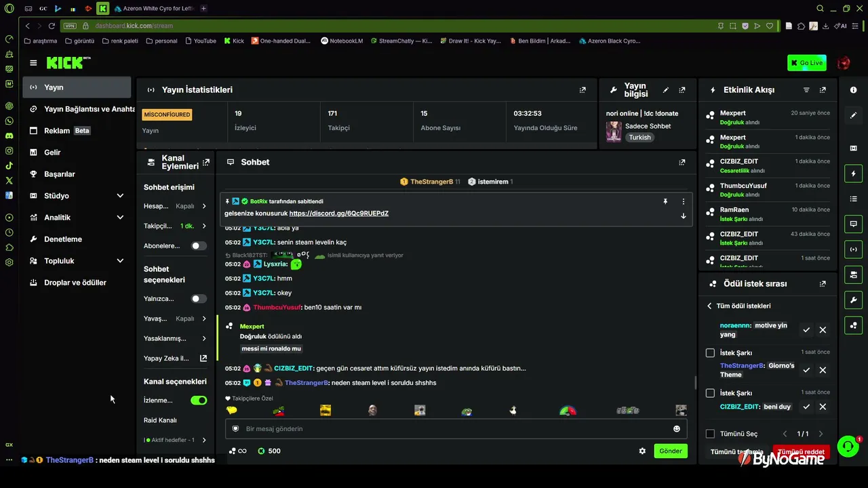Open the Discord invite link in pinned message
This screenshot has width=868, height=488.
pos(339,213)
